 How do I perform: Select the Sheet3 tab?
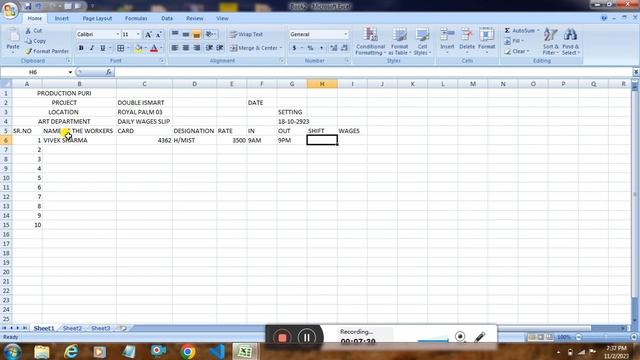click(100, 328)
